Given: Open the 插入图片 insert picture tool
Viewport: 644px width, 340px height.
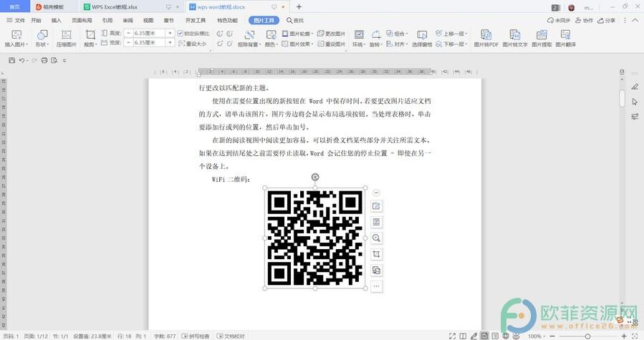Looking at the screenshot, I should [x=16, y=38].
